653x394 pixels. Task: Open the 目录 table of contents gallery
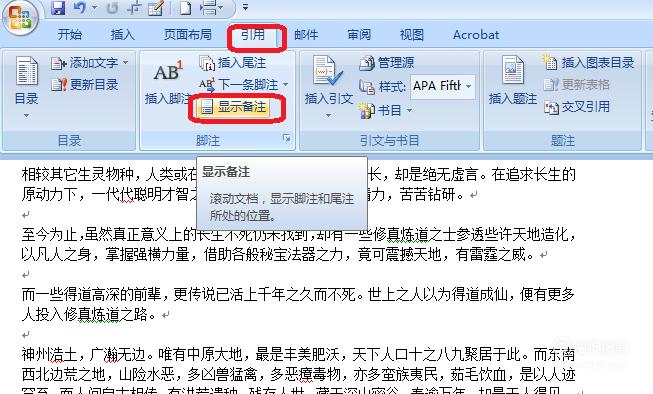(x=26, y=87)
